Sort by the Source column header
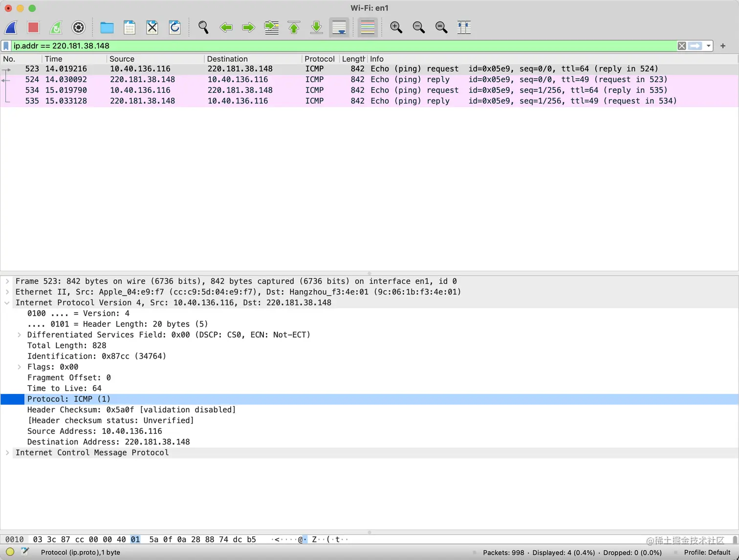The width and height of the screenshot is (739, 560). click(x=155, y=59)
